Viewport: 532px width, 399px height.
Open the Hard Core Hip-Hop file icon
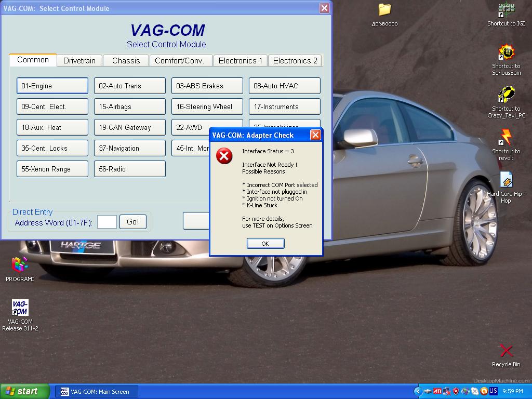506,181
